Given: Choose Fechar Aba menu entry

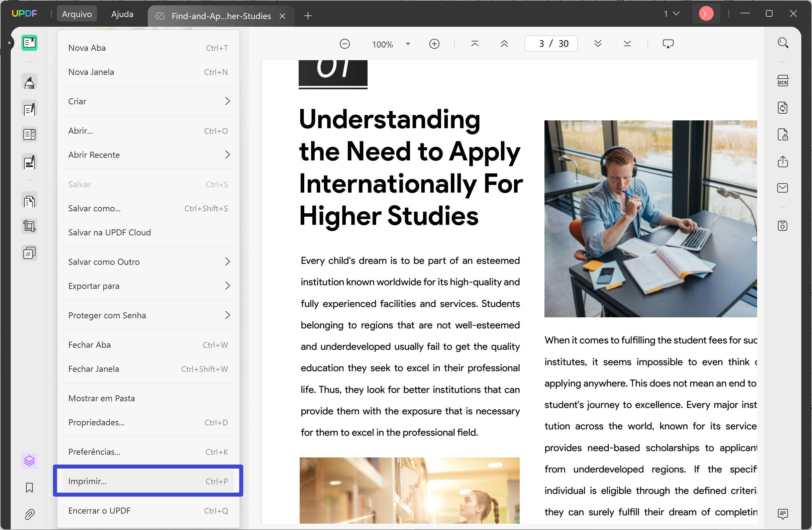Looking at the screenshot, I should (x=149, y=345).
